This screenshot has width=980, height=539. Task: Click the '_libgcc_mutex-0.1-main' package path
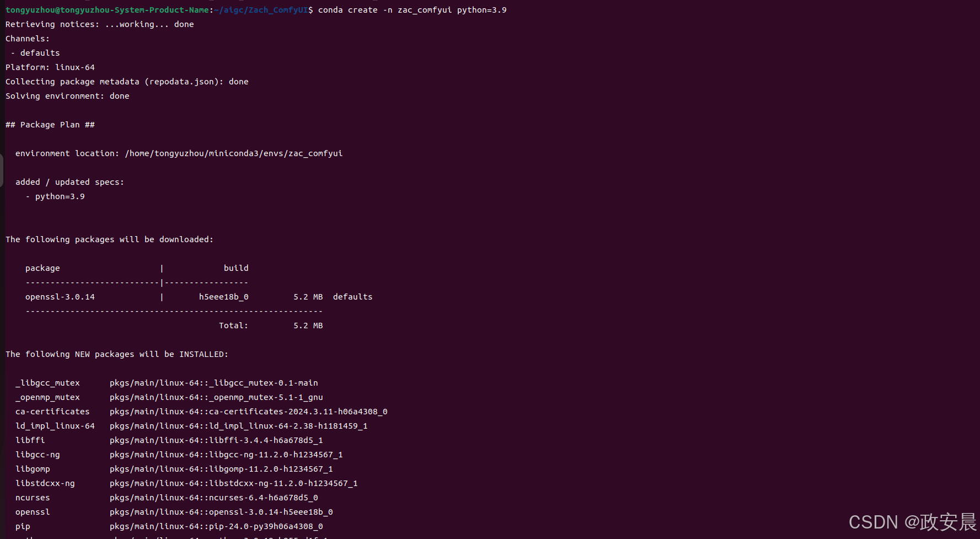tap(214, 383)
